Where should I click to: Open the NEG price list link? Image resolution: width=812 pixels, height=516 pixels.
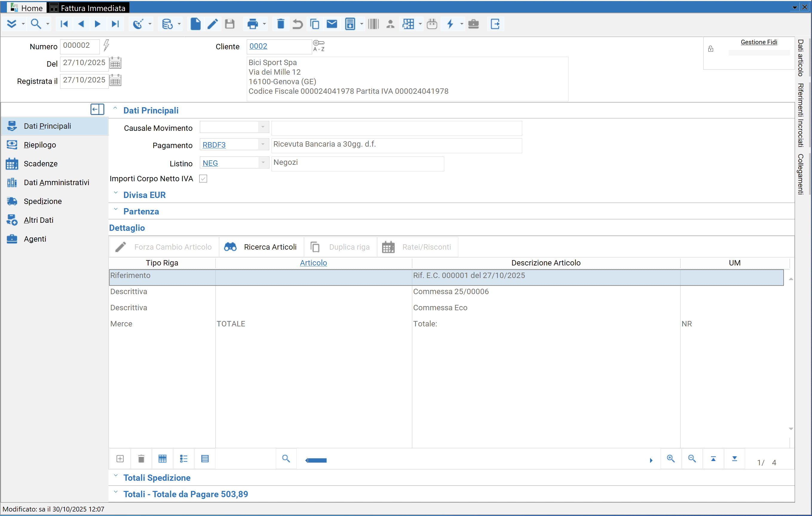click(x=210, y=163)
